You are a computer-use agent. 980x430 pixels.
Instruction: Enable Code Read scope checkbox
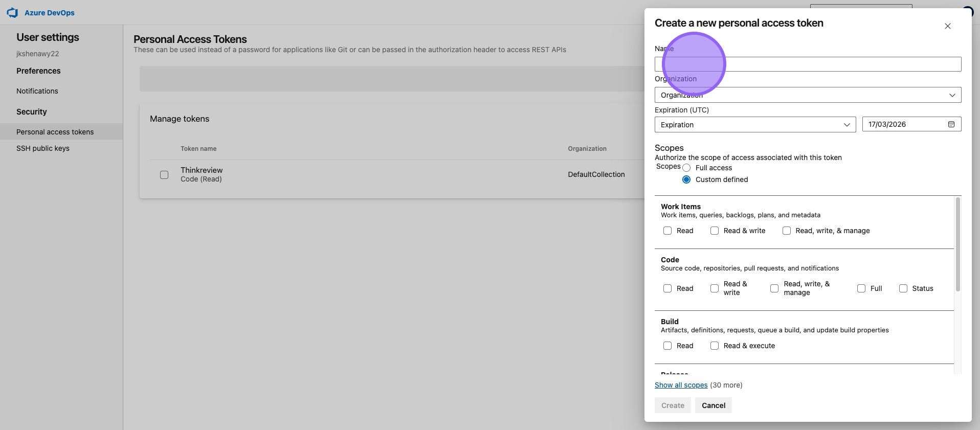pyautogui.click(x=667, y=288)
